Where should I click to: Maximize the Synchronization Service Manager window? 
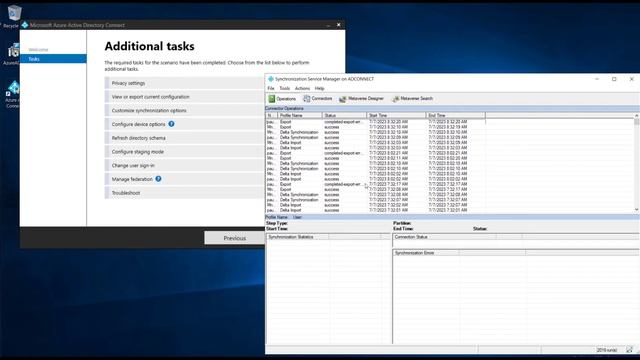point(614,79)
